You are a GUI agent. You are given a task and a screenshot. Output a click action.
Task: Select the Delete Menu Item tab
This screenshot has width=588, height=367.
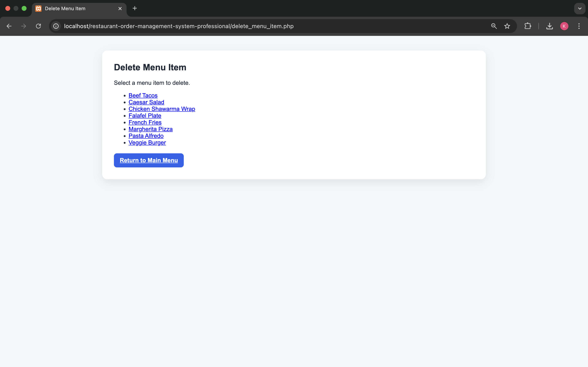(x=73, y=9)
